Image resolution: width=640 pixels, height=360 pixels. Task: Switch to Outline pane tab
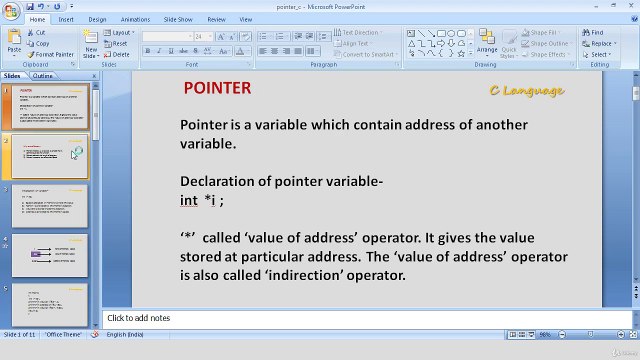tap(42, 76)
